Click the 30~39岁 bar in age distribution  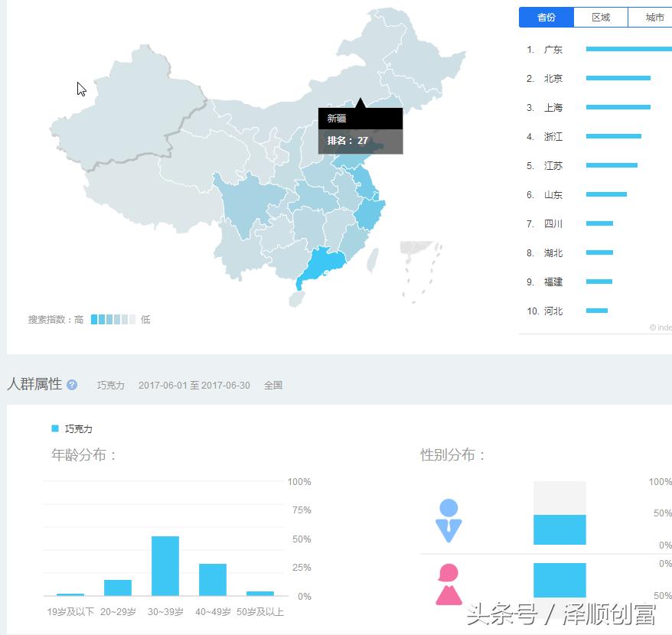tap(166, 566)
